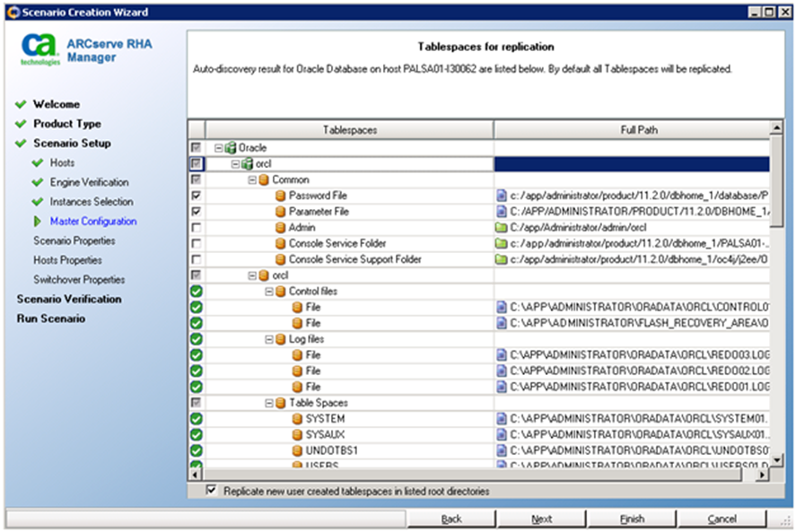The height and width of the screenshot is (532, 796).
Task: Click the UNDOTBS0 full path file icon
Action: (x=502, y=450)
